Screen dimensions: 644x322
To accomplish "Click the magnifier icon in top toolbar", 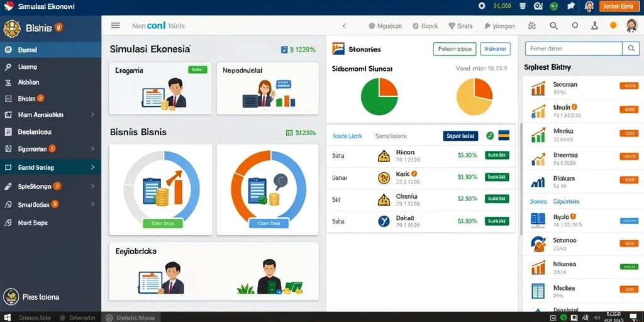I will click(553, 26).
